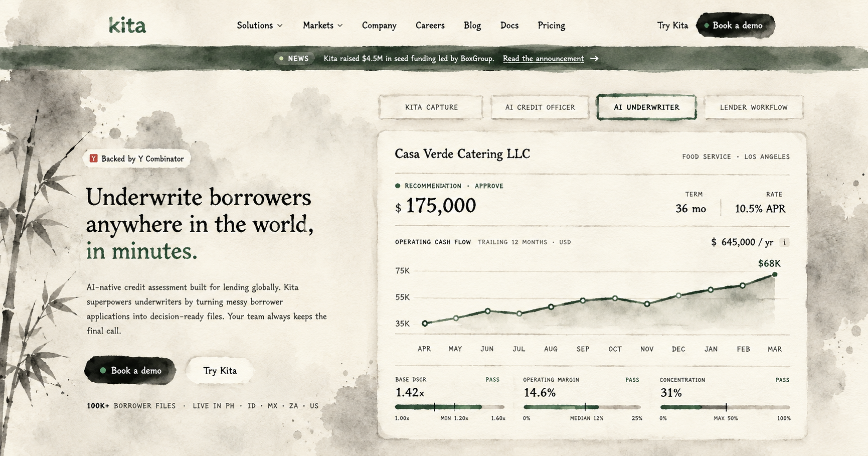
Task: Expand the Solutions menu chevron
Action: tap(280, 26)
